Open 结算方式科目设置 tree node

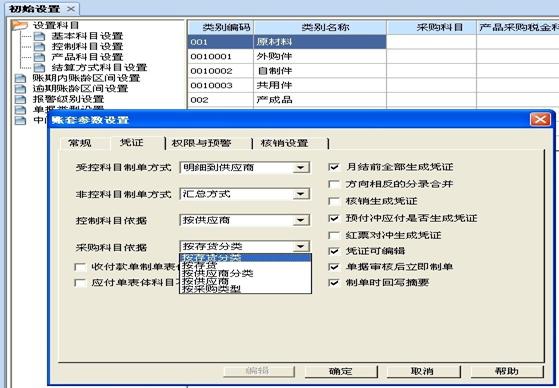point(99,67)
